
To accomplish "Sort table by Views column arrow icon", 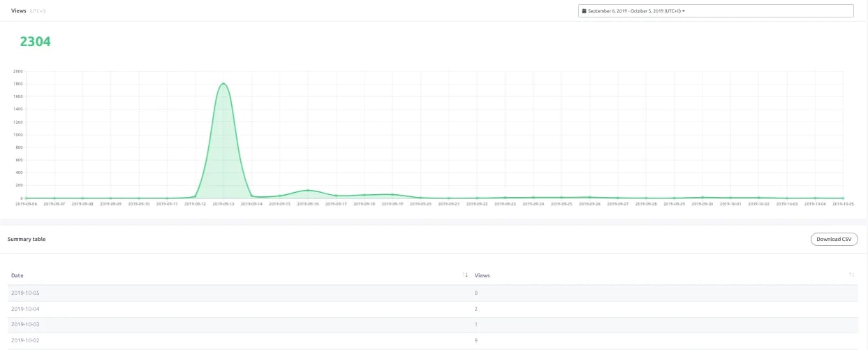I will click(851, 275).
